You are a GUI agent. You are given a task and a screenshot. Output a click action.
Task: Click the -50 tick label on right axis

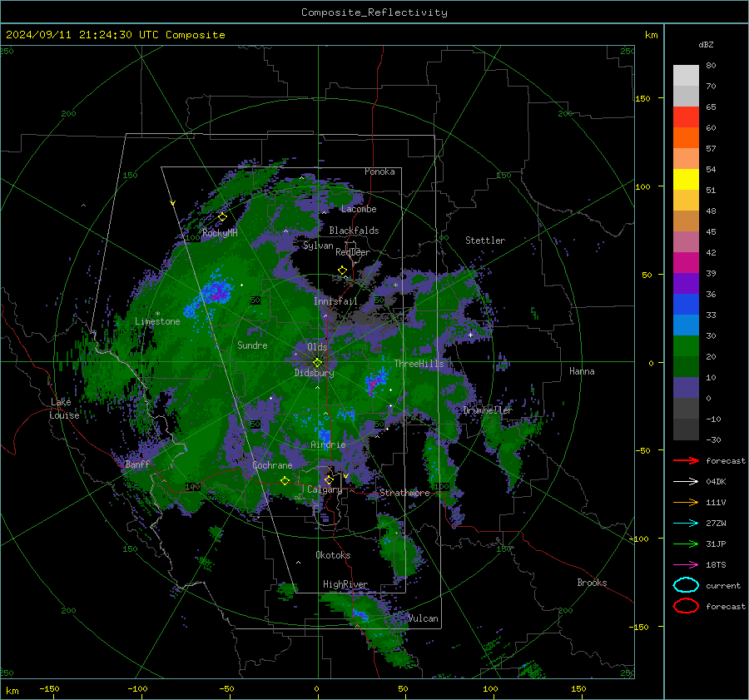642,450
